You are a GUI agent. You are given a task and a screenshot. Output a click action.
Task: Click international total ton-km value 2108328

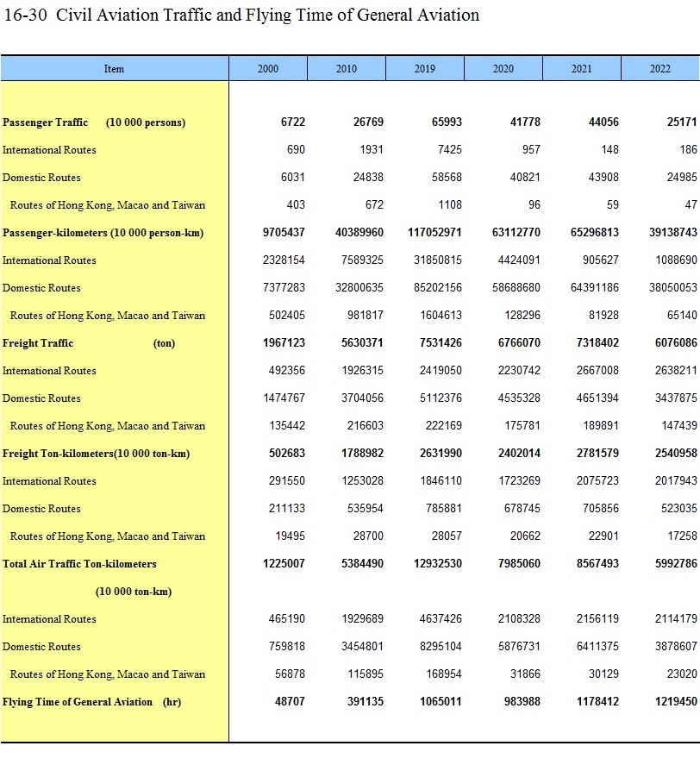coord(519,618)
